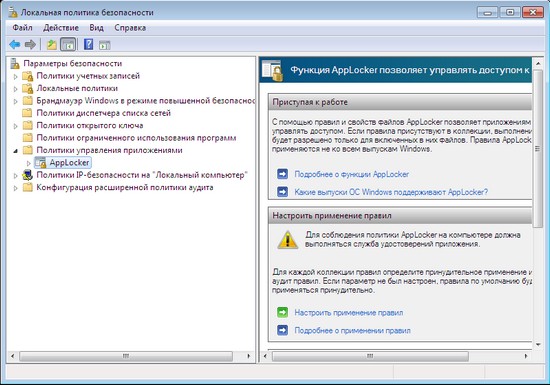
Task: Click the Back arrow toolbar icon
Action: click(15, 45)
